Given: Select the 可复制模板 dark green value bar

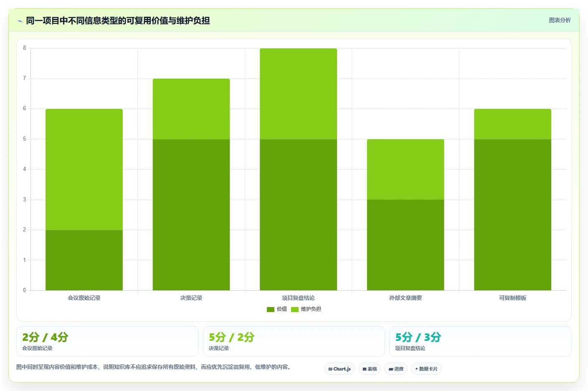Looking at the screenshot, I should click(513, 215).
